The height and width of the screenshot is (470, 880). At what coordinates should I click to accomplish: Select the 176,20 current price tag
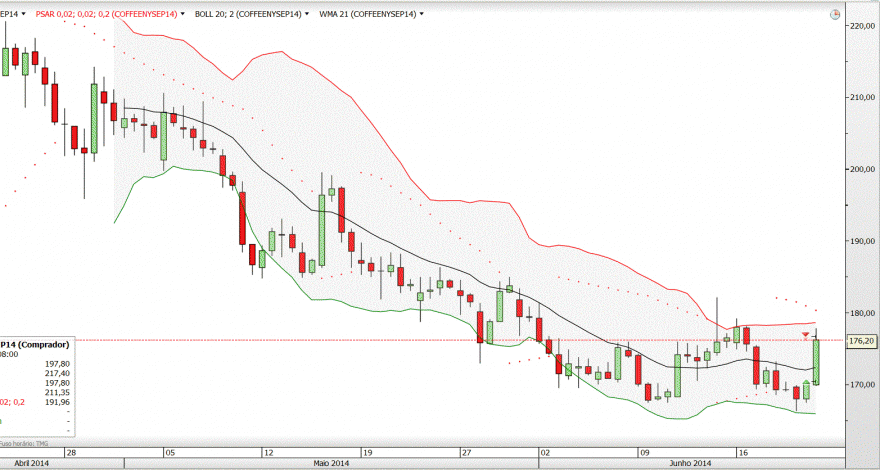click(x=862, y=340)
